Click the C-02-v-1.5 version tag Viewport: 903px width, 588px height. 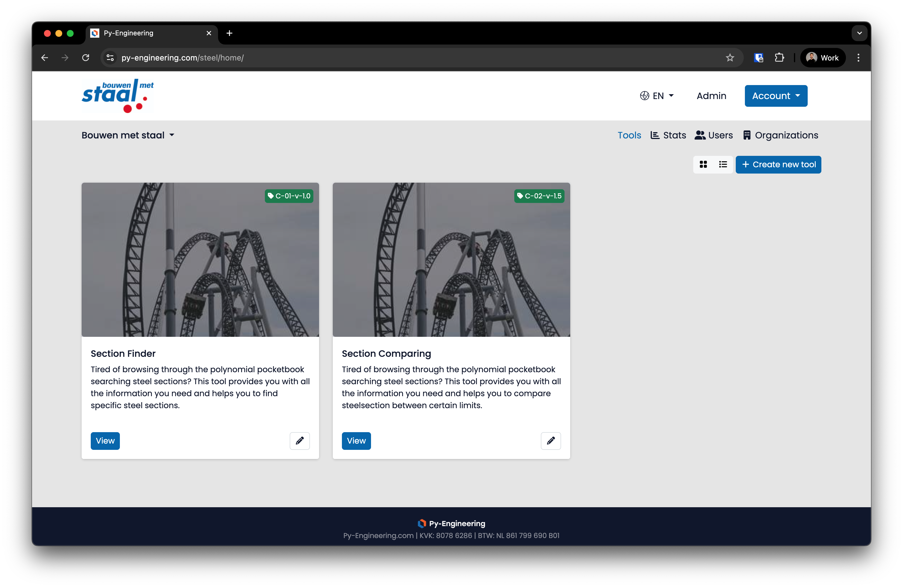click(x=539, y=196)
